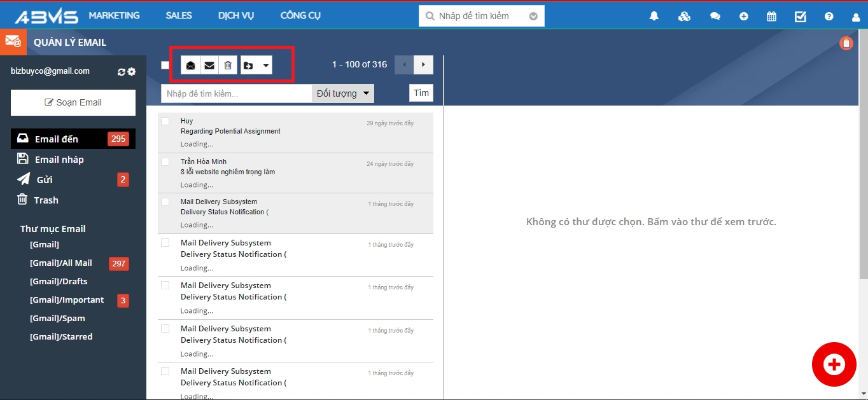Image resolution: width=868 pixels, height=400 pixels.
Task: Expand the move-to-folder dropdown
Action: coord(265,66)
